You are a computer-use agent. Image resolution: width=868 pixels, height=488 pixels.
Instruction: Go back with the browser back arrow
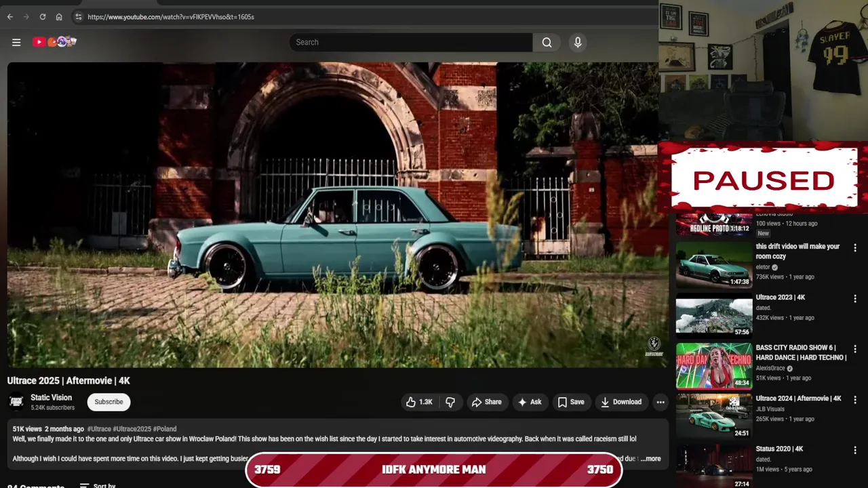(9, 17)
